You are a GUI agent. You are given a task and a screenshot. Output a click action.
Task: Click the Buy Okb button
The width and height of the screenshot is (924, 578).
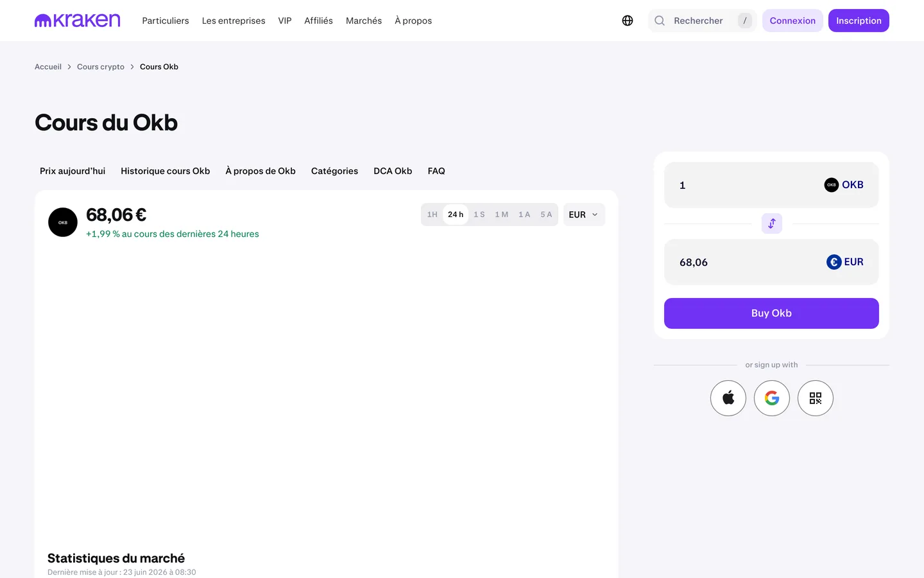[771, 313]
